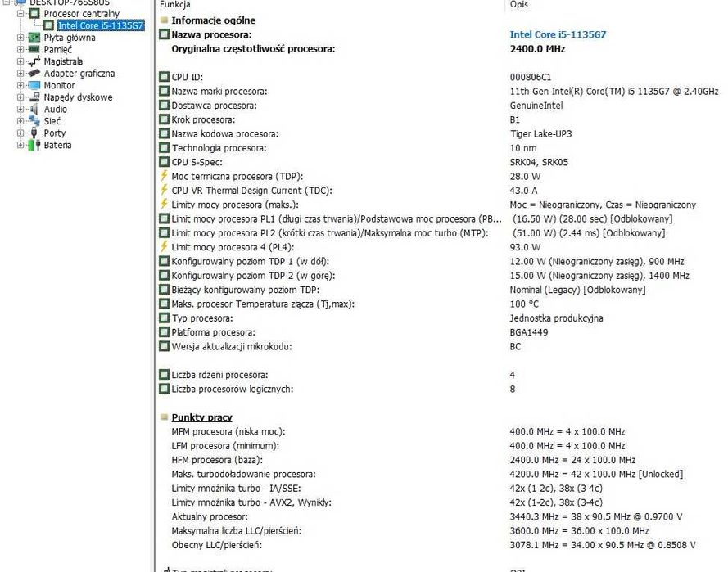Expand the Napędy dyskowe node
This screenshot has width=728, height=572.
[x=20, y=97]
